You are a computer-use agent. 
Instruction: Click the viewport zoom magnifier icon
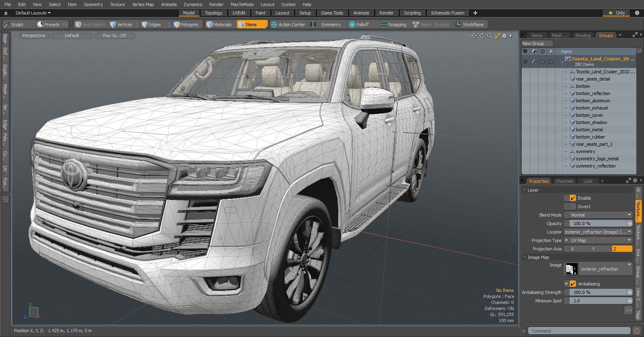pos(490,36)
